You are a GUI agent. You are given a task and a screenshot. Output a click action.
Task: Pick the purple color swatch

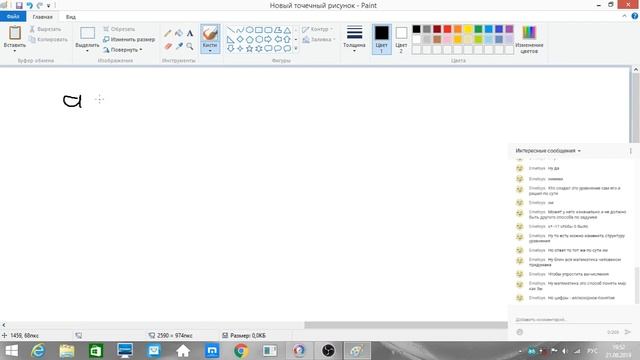click(509, 29)
